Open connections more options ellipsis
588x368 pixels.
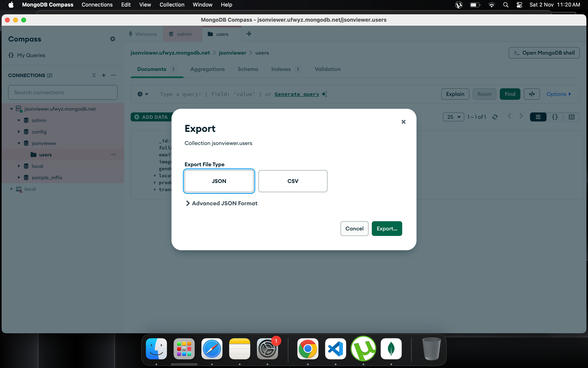coord(114,75)
